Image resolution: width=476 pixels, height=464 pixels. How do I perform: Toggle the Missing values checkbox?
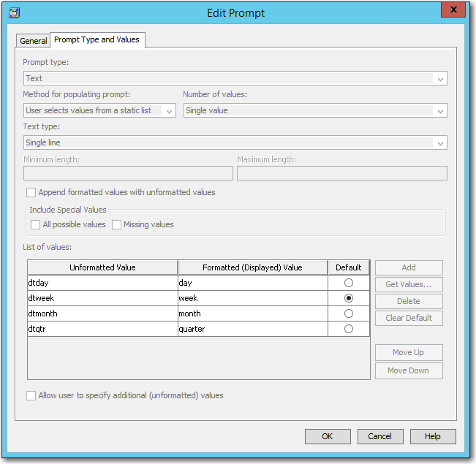pos(117,225)
